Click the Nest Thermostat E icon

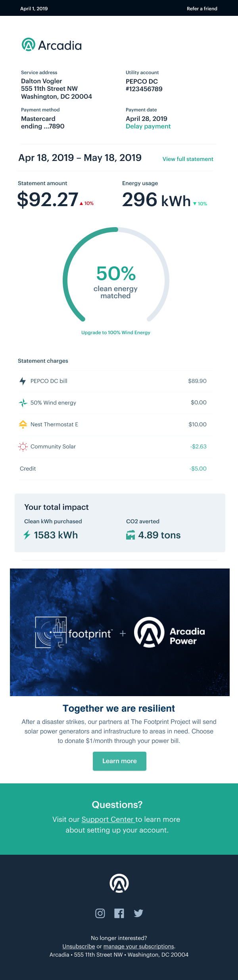pos(23,424)
